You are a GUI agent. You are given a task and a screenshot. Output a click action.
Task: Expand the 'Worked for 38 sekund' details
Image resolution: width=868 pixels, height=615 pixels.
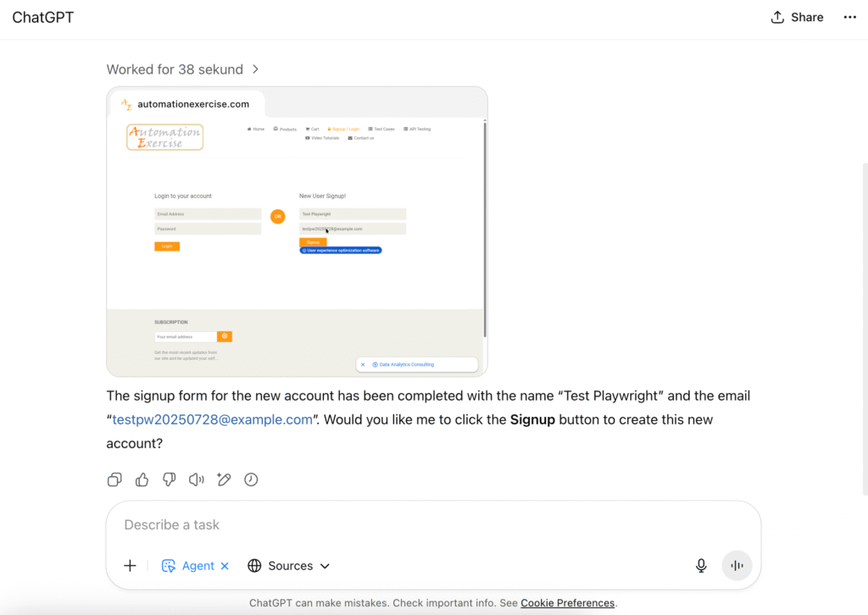182,69
